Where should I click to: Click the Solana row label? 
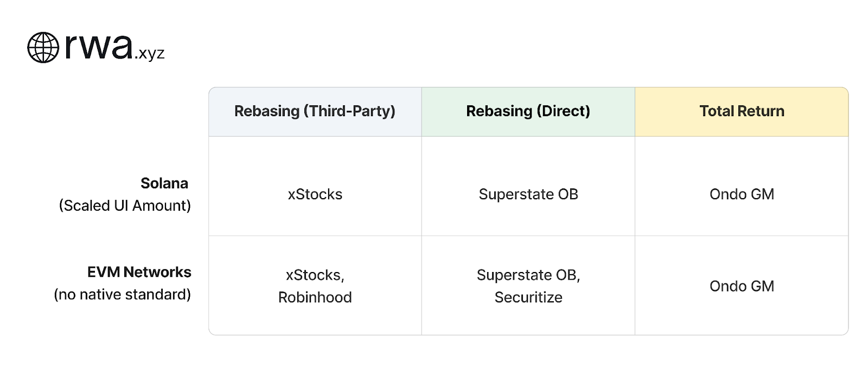164,184
